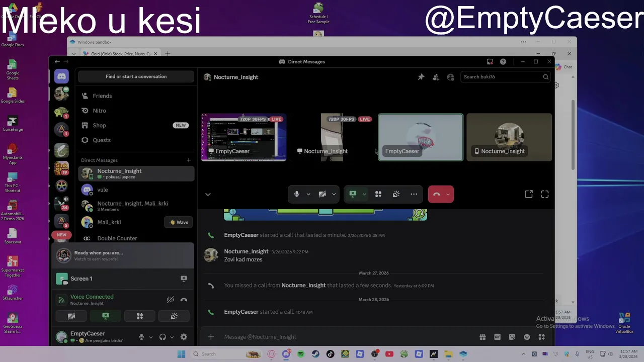The width and height of the screenshot is (644, 362).
Task: Open camera options arrow in call bar
Action: click(x=334, y=194)
